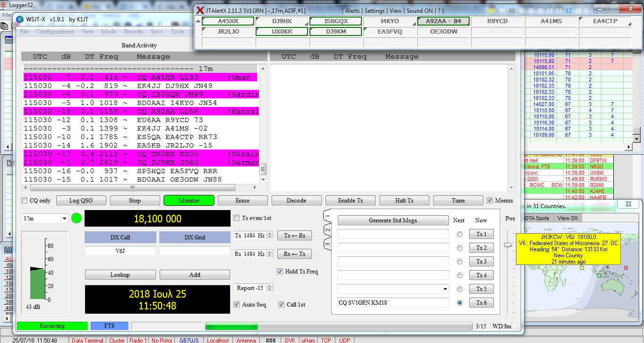The width and height of the screenshot is (644, 343).
Task: Click the Pwr slider handle
Action: click(x=508, y=245)
